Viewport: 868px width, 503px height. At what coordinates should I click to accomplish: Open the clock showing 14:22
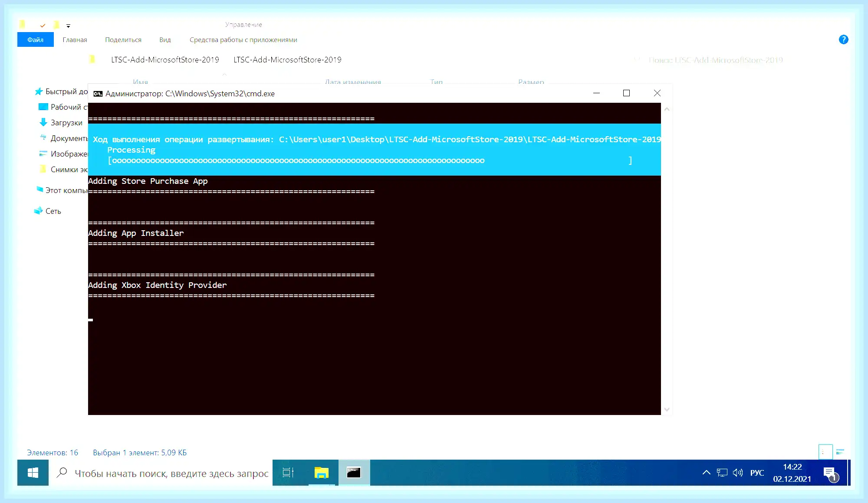click(x=792, y=473)
